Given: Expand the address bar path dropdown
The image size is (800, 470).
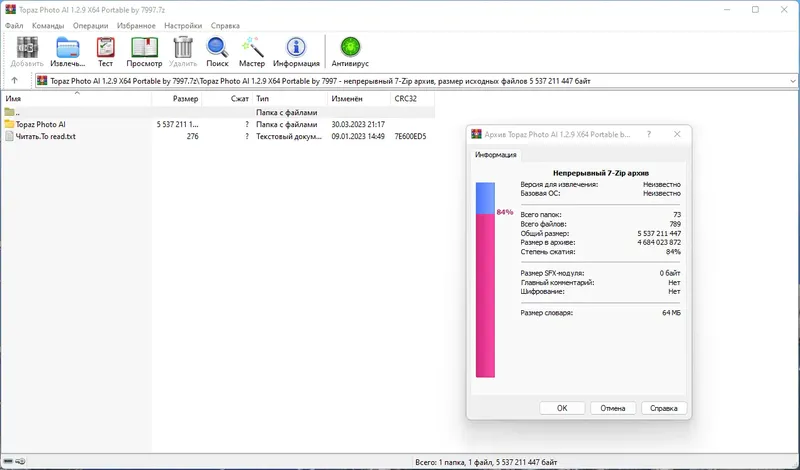Looking at the screenshot, I should click(792, 81).
